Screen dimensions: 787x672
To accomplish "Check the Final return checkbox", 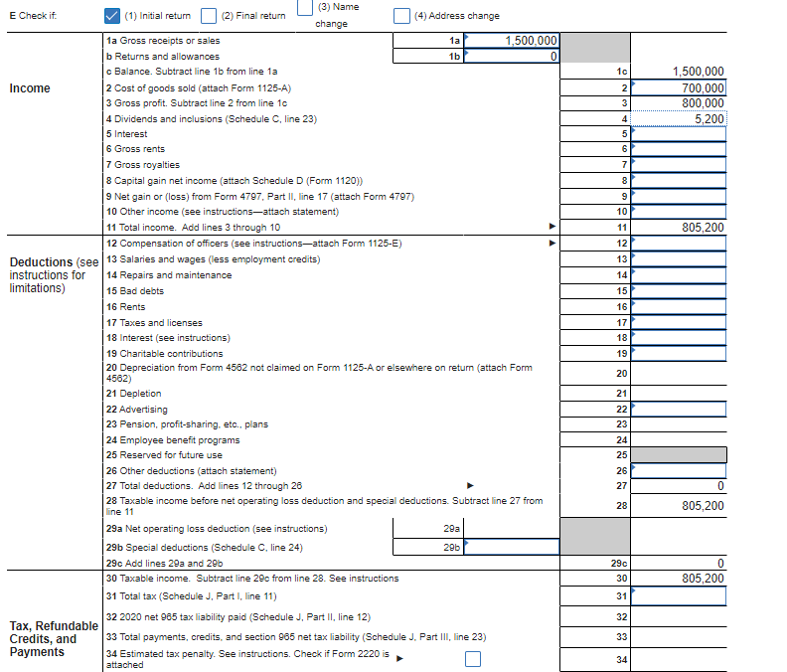I will pos(209,16).
